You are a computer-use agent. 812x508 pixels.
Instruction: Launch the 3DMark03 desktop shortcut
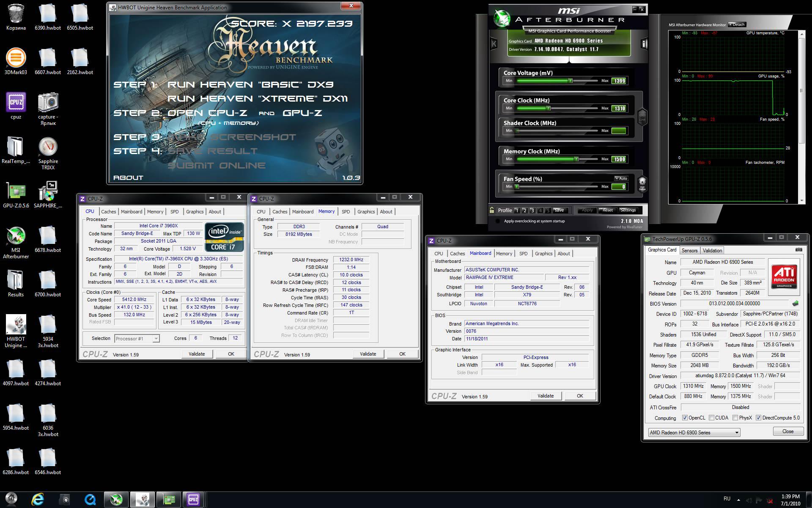tap(16, 61)
